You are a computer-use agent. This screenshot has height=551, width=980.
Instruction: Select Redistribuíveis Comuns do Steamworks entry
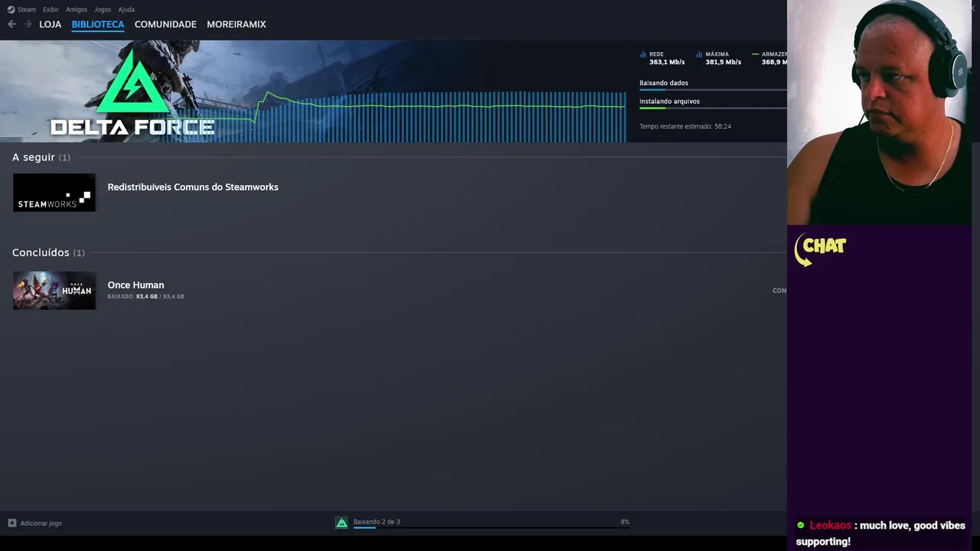point(193,187)
